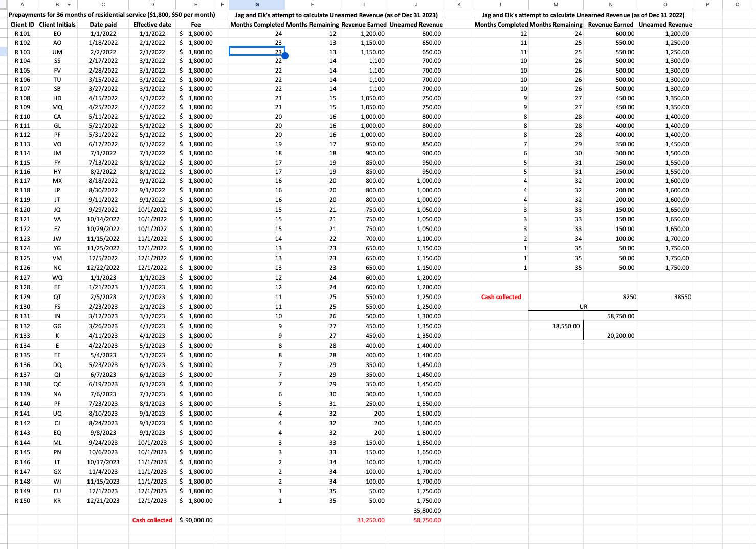The image size is (756, 549).
Task: Click 'Months Remaining' header in column H
Action: pos(313,24)
